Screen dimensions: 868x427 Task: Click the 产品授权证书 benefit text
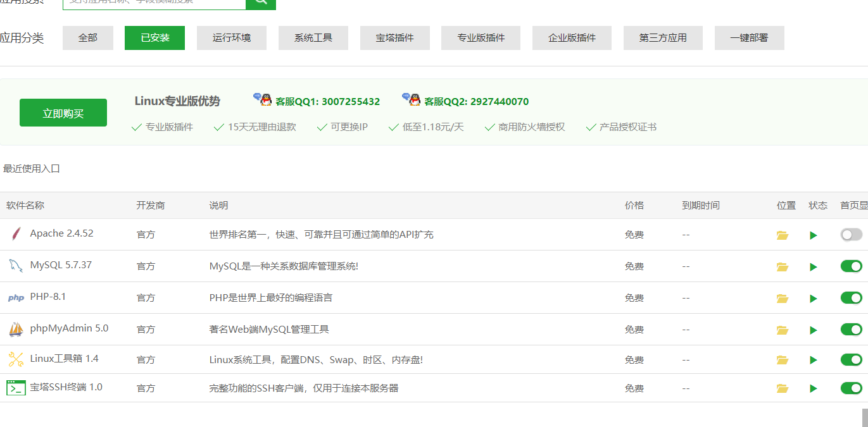[628, 127]
